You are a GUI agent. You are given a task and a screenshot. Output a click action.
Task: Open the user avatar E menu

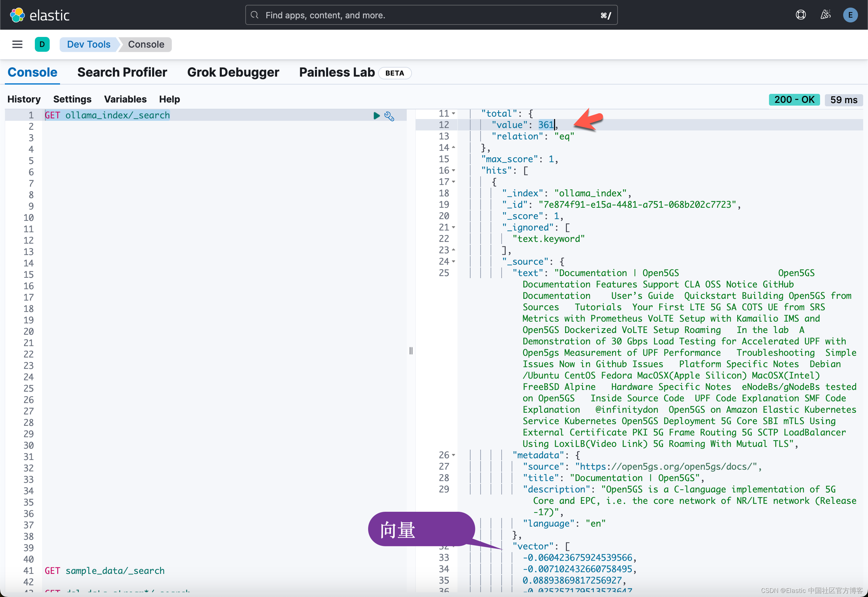pyautogui.click(x=850, y=15)
